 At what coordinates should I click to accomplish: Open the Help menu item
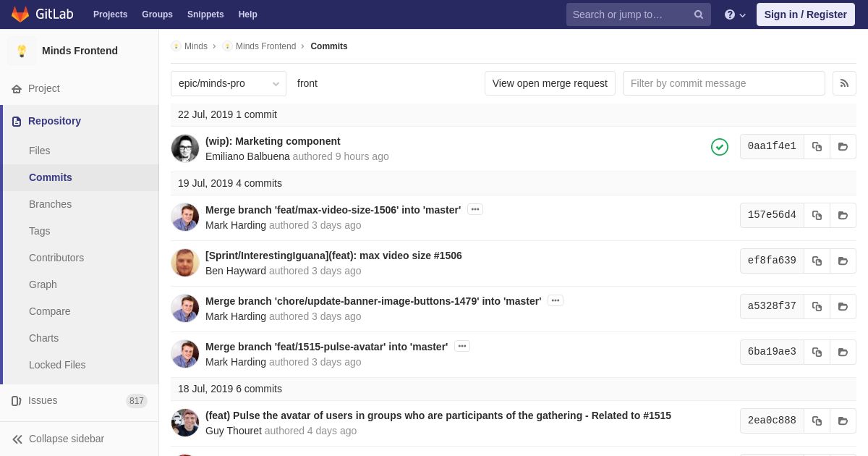[x=248, y=14]
